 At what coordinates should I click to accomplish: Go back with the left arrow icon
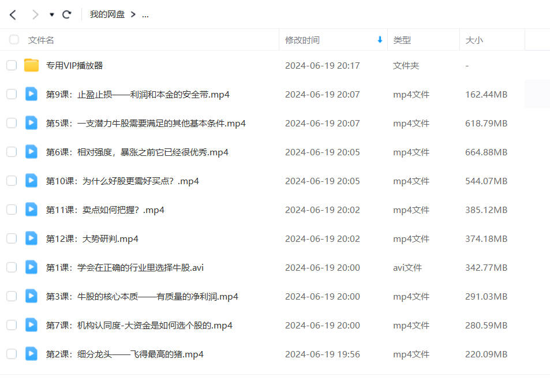coord(13,15)
